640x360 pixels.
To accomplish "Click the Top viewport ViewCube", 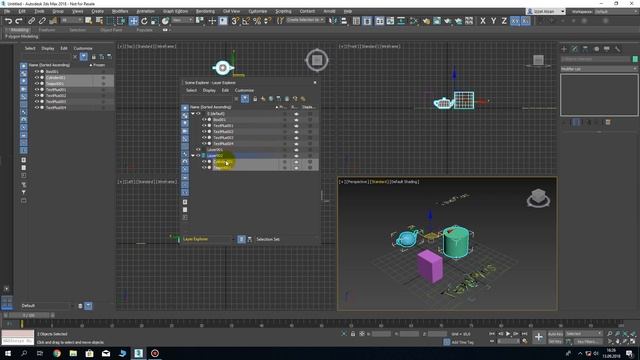I will [317, 60].
